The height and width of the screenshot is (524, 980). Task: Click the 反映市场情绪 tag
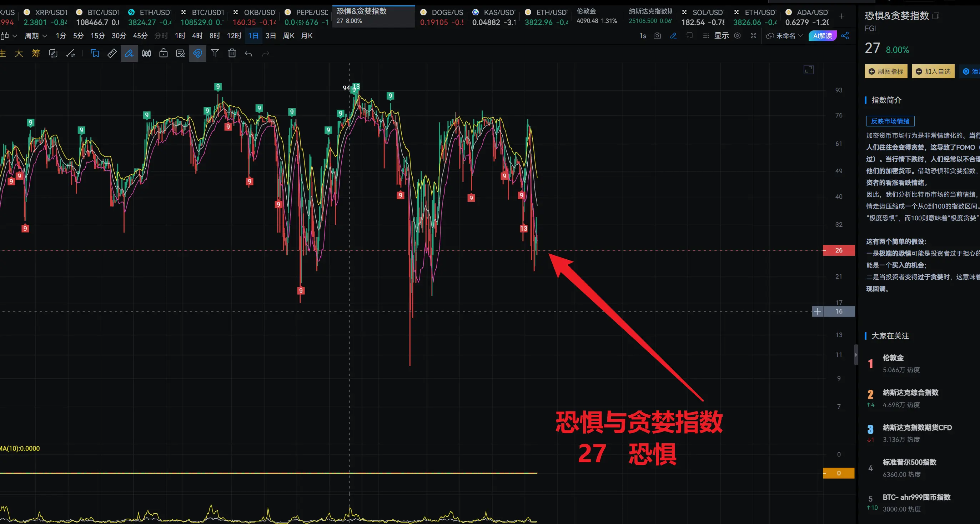click(890, 121)
